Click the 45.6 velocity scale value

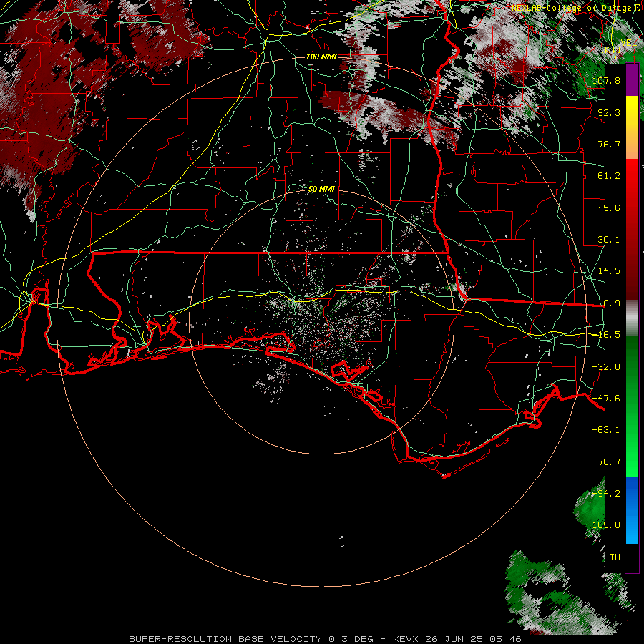tap(609, 208)
